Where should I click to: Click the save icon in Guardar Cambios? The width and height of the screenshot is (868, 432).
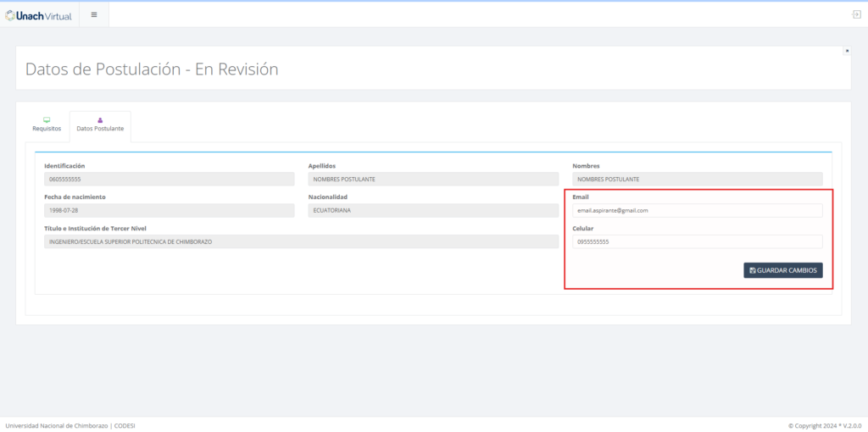[753, 270]
